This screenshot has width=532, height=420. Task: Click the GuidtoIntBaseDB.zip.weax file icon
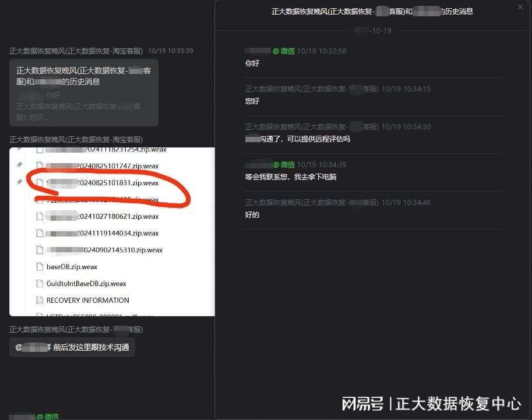[40, 284]
